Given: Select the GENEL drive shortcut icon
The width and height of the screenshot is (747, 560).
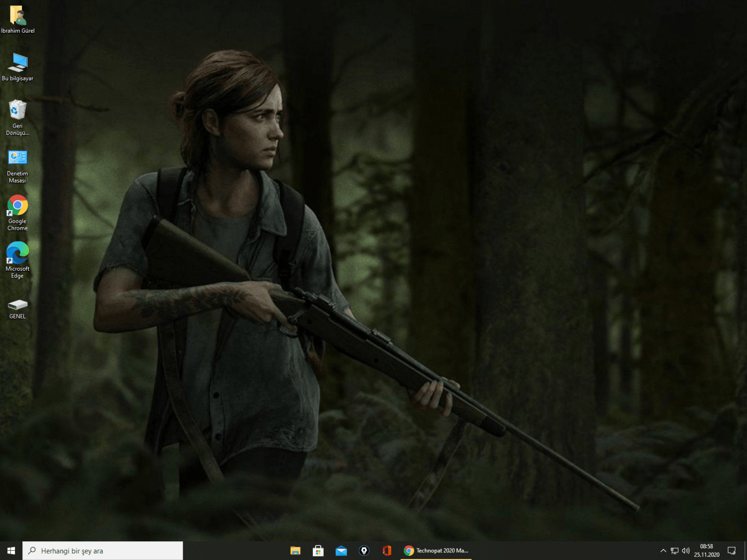Looking at the screenshot, I should (18, 308).
